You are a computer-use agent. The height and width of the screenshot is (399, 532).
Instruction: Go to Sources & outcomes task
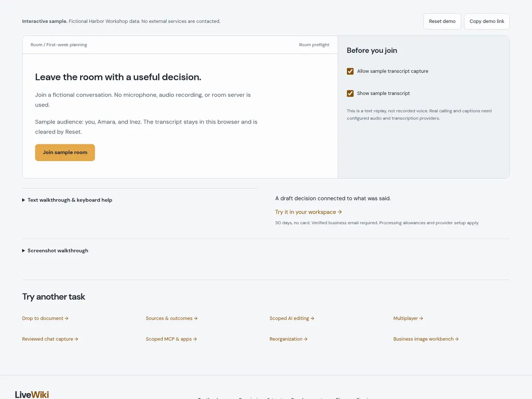click(171, 318)
